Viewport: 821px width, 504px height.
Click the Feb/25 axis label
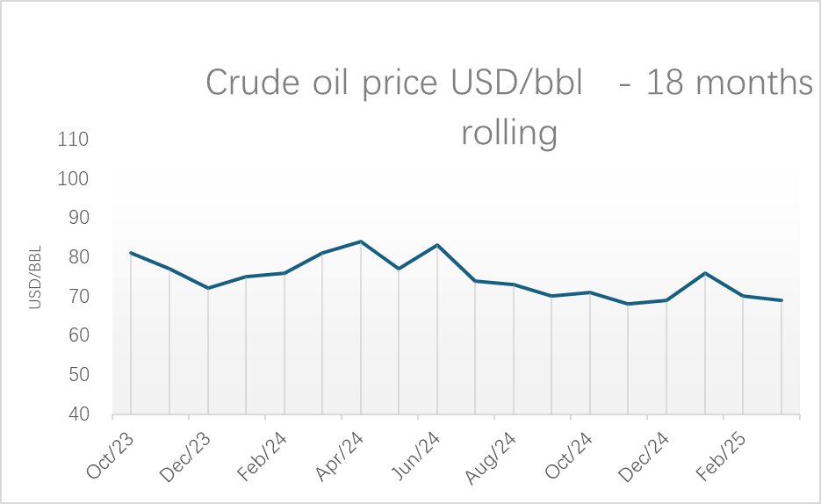721,457
